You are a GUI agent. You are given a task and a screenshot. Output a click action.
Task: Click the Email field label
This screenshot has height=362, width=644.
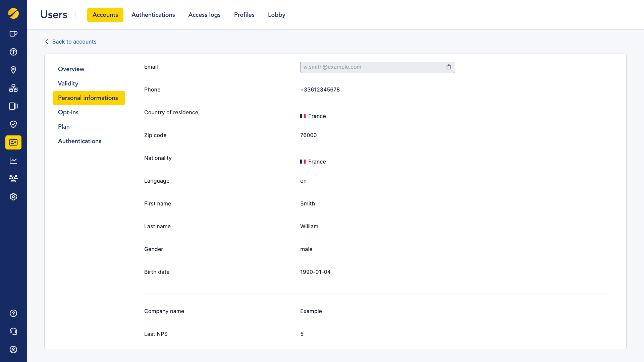151,67
